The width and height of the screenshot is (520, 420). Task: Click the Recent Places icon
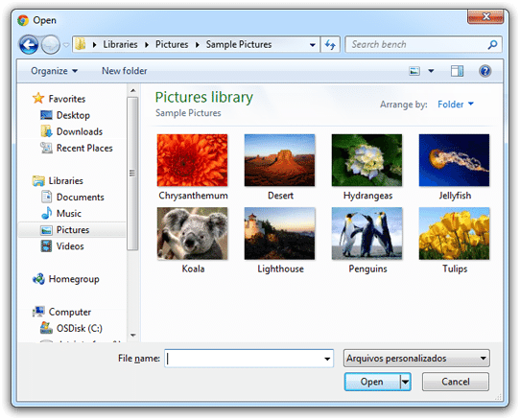tap(46, 148)
